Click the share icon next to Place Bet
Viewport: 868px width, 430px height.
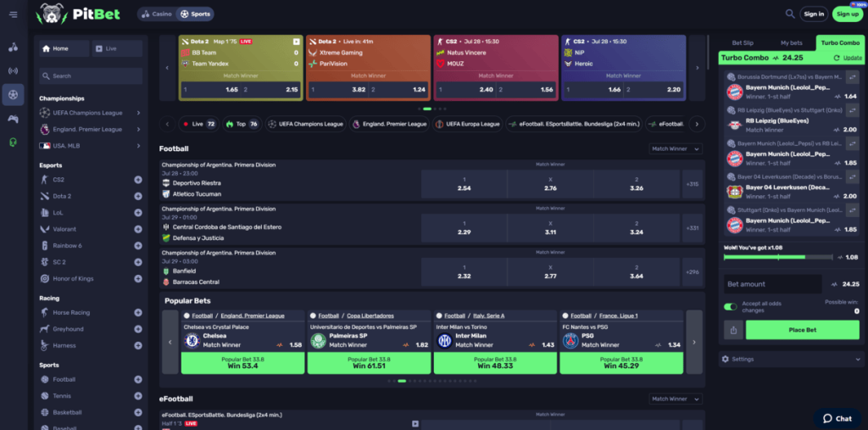point(733,330)
